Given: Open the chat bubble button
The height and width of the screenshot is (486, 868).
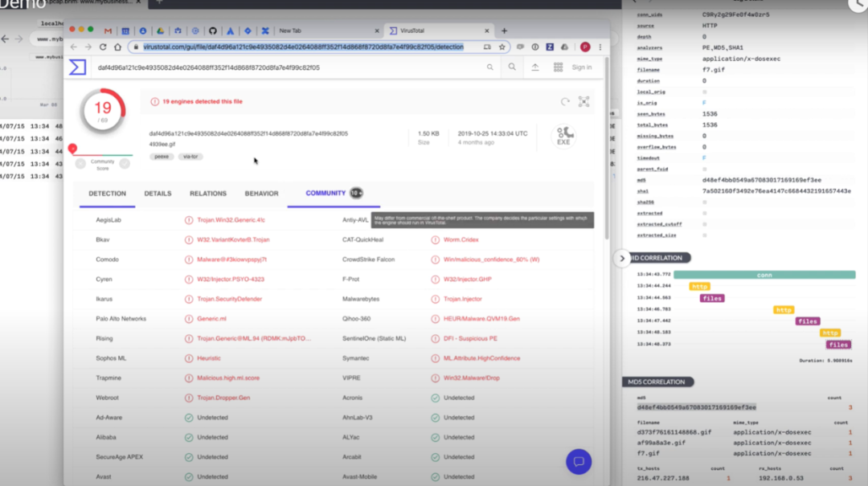Looking at the screenshot, I should [x=579, y=462].
